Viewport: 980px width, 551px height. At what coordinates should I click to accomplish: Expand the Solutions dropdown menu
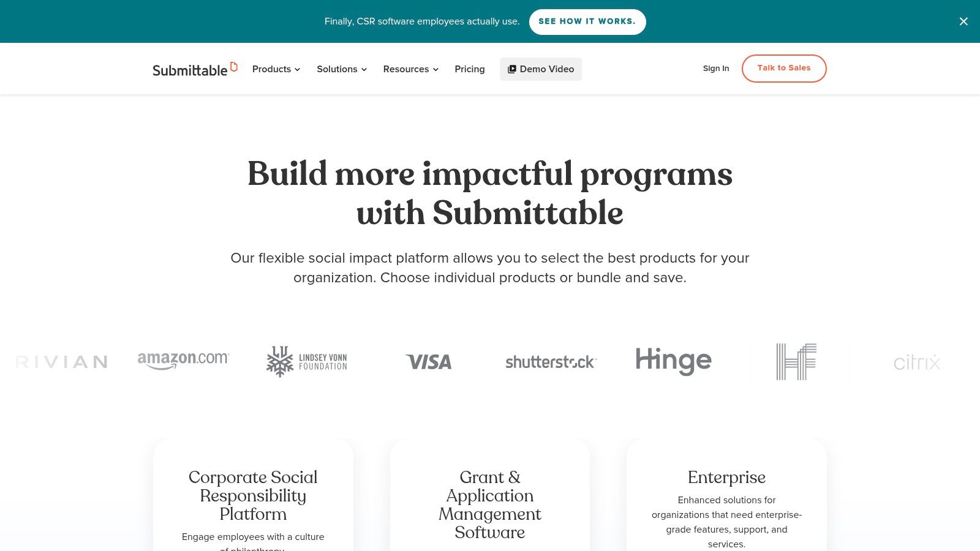(x=342, y=69)
